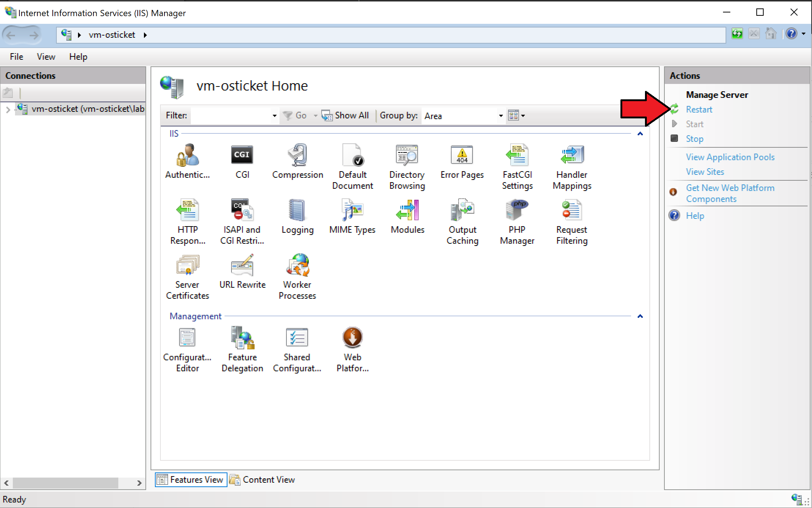Open the view mode icons dropdown
The image size is (812, 508).
517,116
